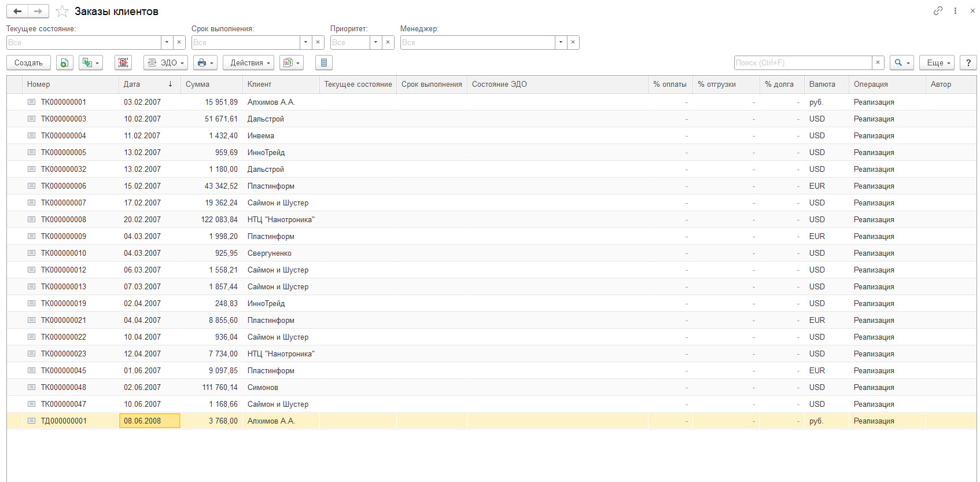Image resolution: width=980 pixels, height=482 pixels.
Task: Close the Заказы клиентов window
Action: (x=972, y=11)
